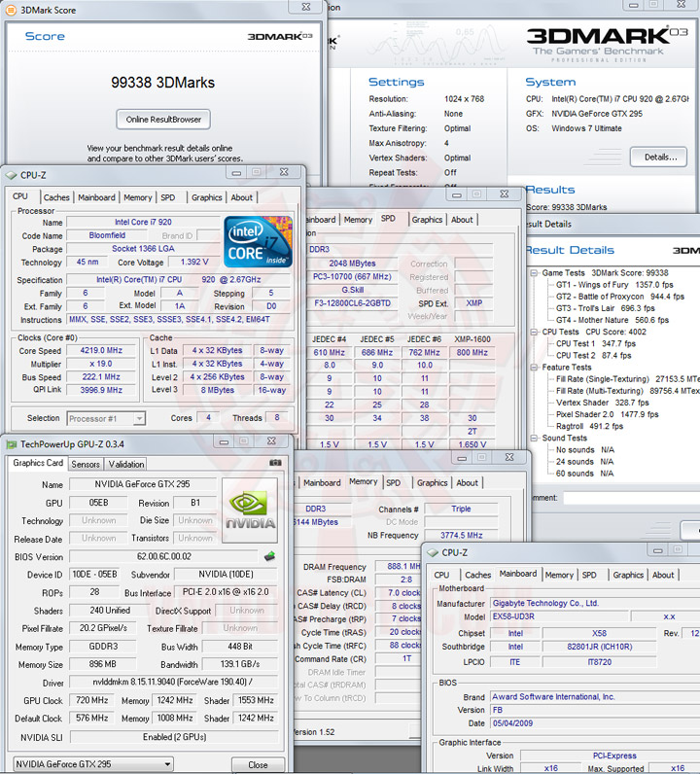Open Graphics tab in the CPU-Z CPU tab window
Screen dimensions: 700x774
(x=207, y=197)
